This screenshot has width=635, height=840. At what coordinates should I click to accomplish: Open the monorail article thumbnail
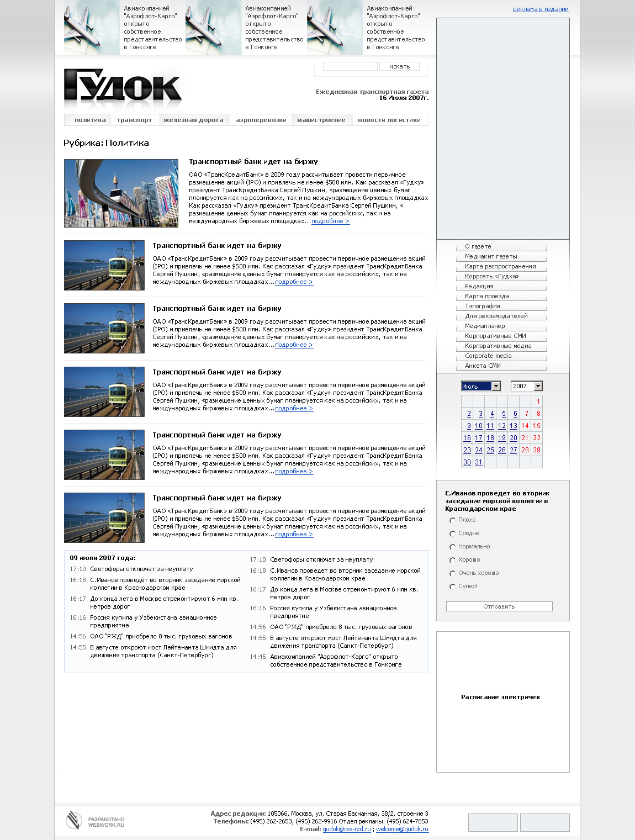[x=121, y=193]
